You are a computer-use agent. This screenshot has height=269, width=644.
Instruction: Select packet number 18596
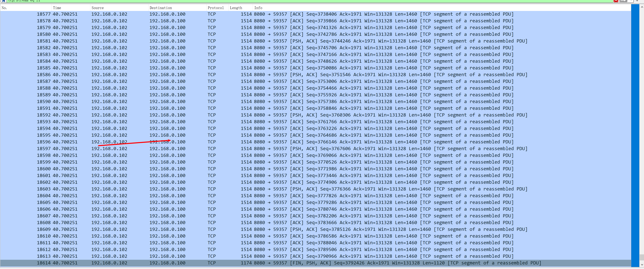click(316, 142)
